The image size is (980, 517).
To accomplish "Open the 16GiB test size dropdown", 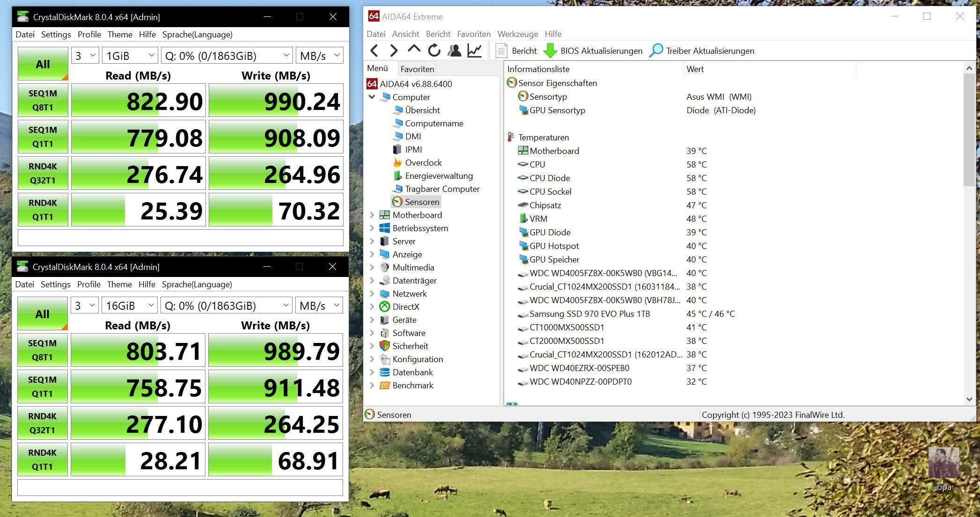I will pos(130,306).
